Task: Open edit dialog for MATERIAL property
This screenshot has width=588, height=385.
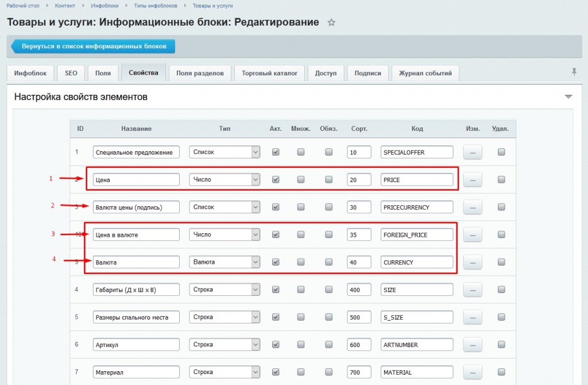Action: pyautogui.click(x=473, y=372)
